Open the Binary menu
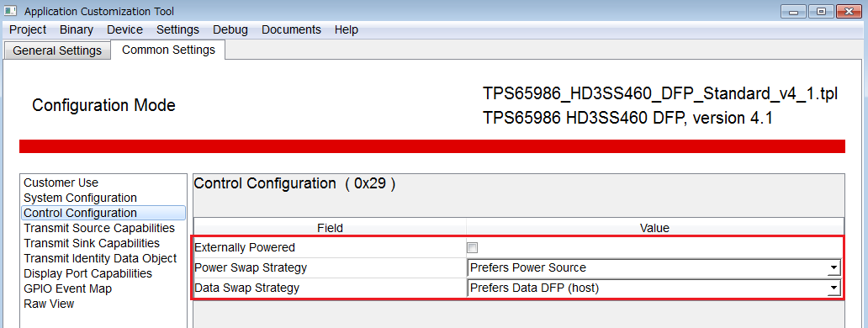Image resolution: width=868 pixels, height=328 pixels. coord(77,30)
